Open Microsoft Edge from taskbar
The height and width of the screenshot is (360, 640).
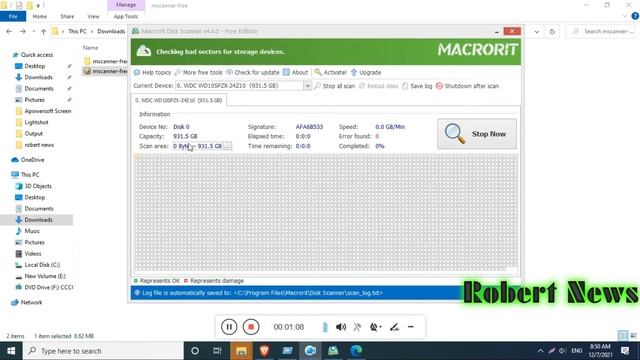[356, 351]
